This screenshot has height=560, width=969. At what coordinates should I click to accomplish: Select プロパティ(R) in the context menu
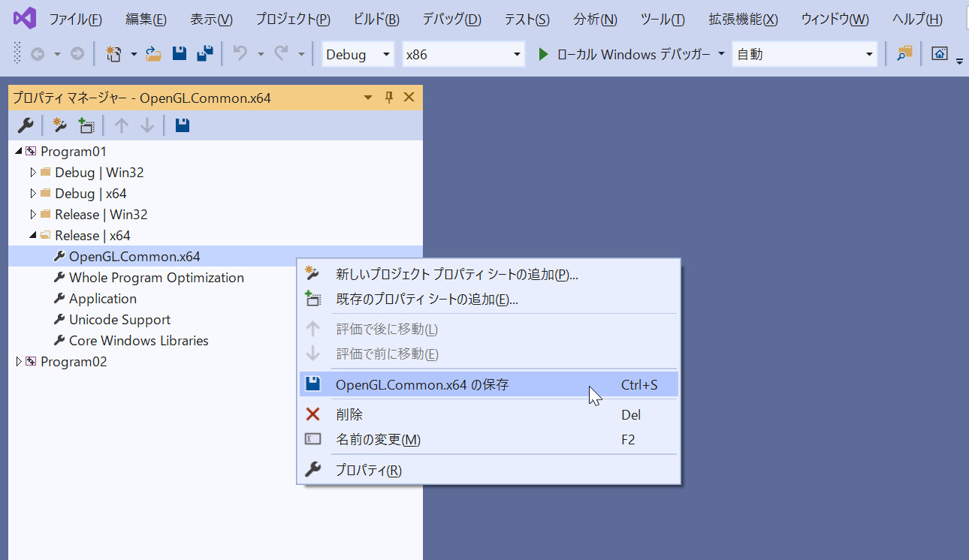368,471
